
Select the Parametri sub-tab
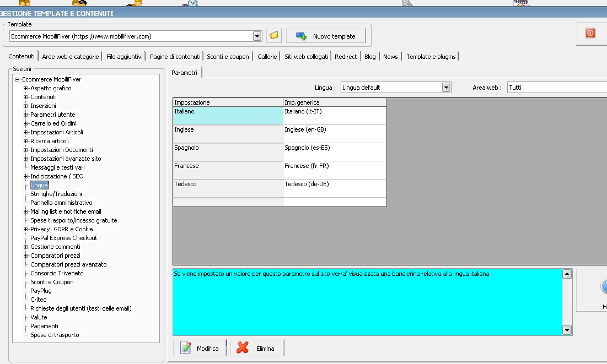coord(184,72)
